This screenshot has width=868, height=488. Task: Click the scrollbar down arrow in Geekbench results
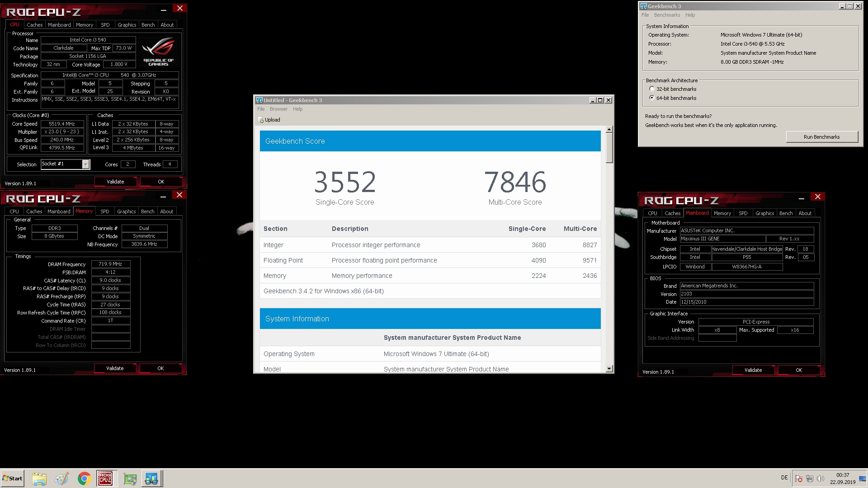pyautogui.click(x=609, y=369)
